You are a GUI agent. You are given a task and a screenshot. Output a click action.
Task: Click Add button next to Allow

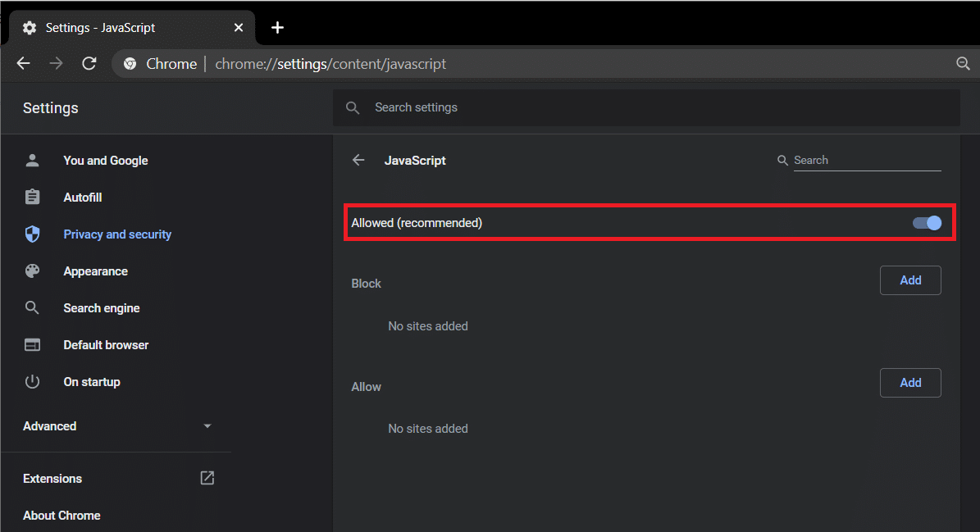point(910,382)
